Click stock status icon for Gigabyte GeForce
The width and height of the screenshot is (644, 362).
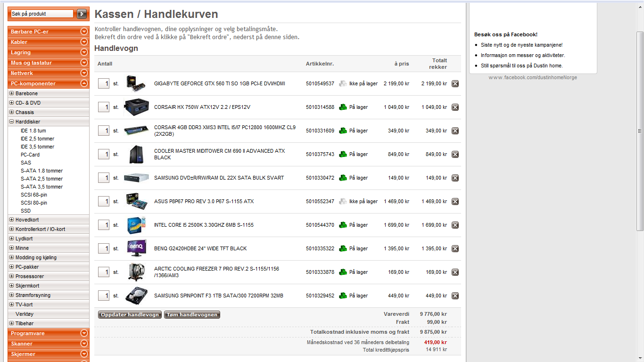(x=343, y=83)
